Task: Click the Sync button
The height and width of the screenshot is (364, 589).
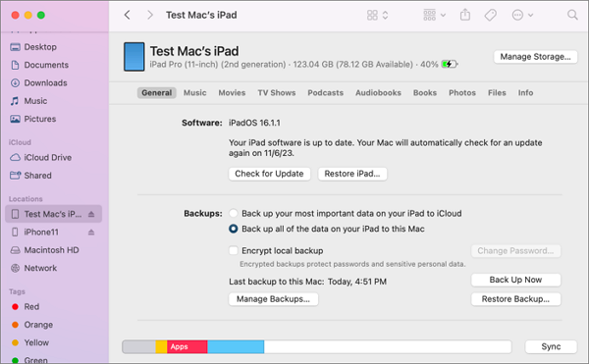Action: 551,346
